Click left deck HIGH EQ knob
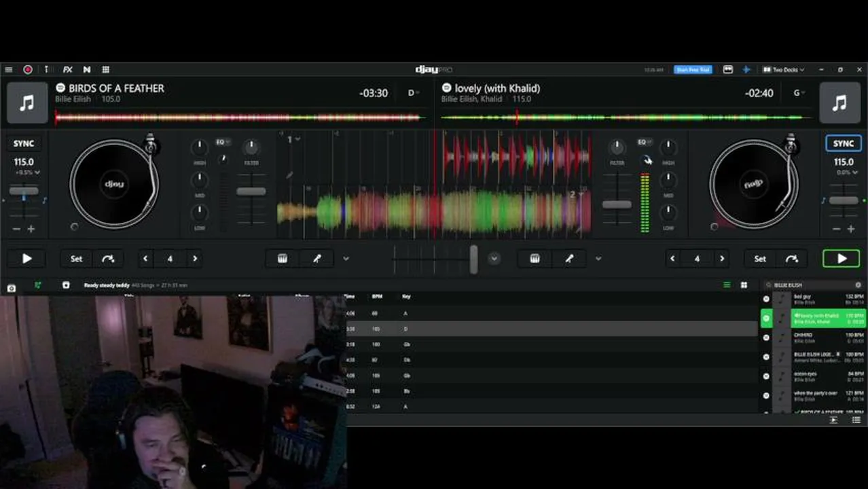The height and width of the screenshot is (489, 868). 200,147
